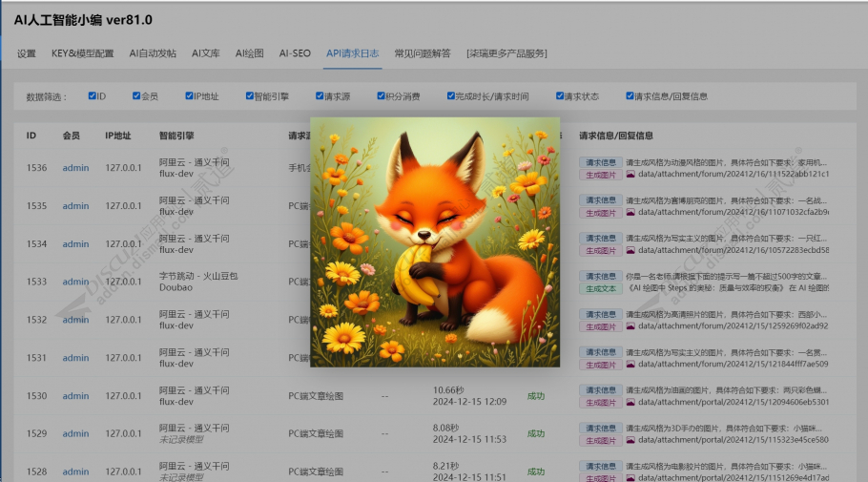Open admin member link in row 1534
The width and height of the screenshot is (868, 482).
click(x=76, y=244)
